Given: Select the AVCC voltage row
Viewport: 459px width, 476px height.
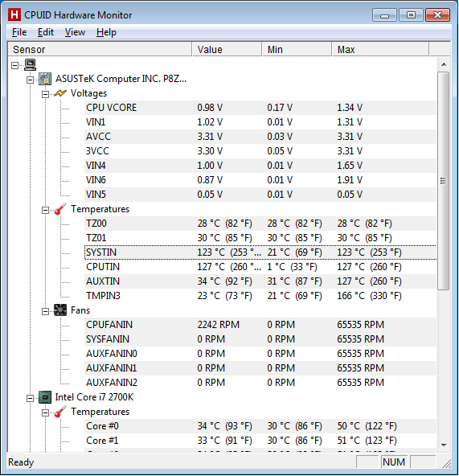Looking at the screenshot, I should coord(260,137).
